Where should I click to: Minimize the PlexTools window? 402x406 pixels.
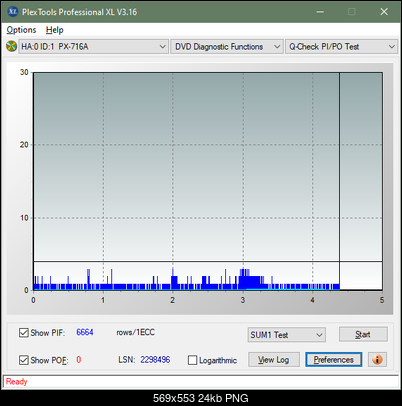[x=320, y=12]
